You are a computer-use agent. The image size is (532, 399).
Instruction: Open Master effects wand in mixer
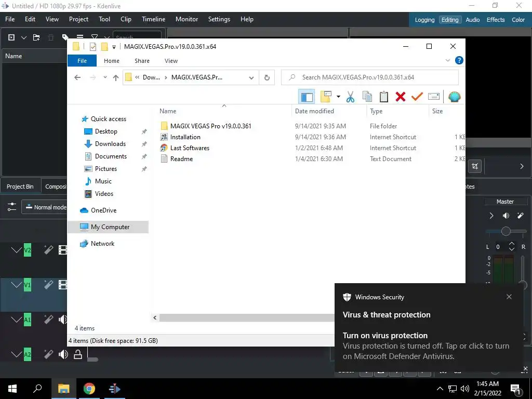(520, 216)
